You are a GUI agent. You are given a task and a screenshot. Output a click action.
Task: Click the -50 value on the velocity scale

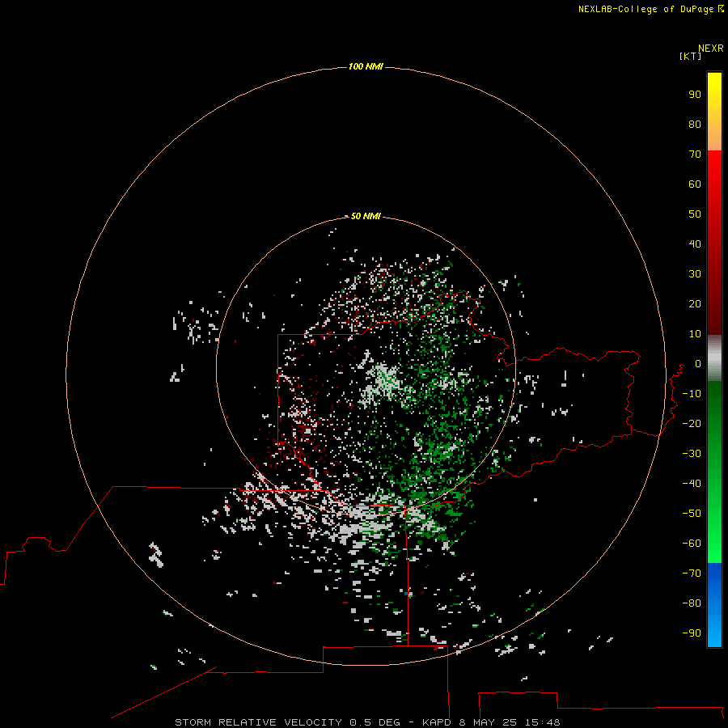[692, 514]
